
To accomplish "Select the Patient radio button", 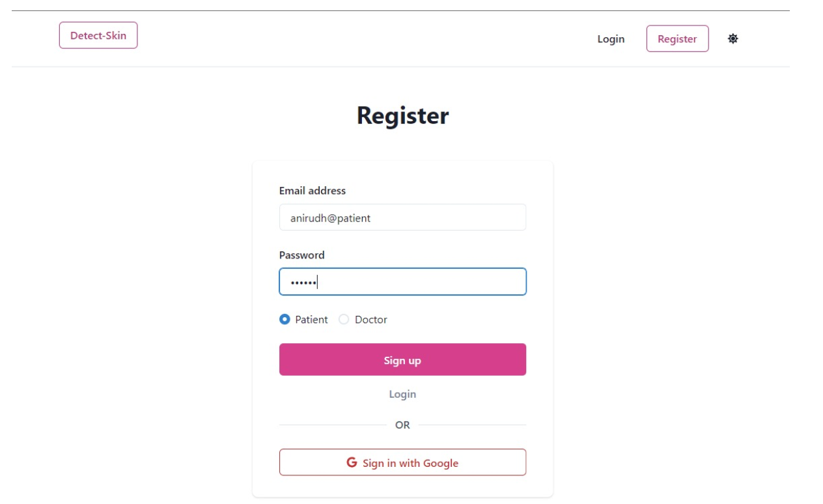I will pos(285,319).
